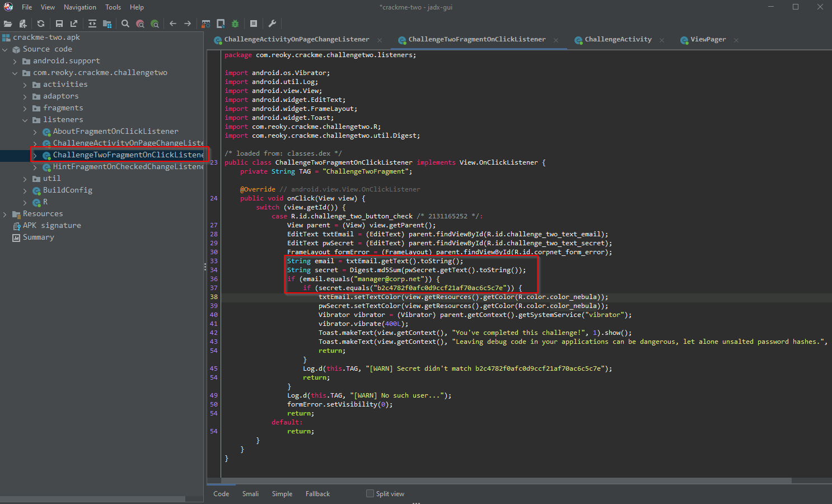Close the ViewPager tab
Screen dimensions: 832x504
[x=736, y=40]
